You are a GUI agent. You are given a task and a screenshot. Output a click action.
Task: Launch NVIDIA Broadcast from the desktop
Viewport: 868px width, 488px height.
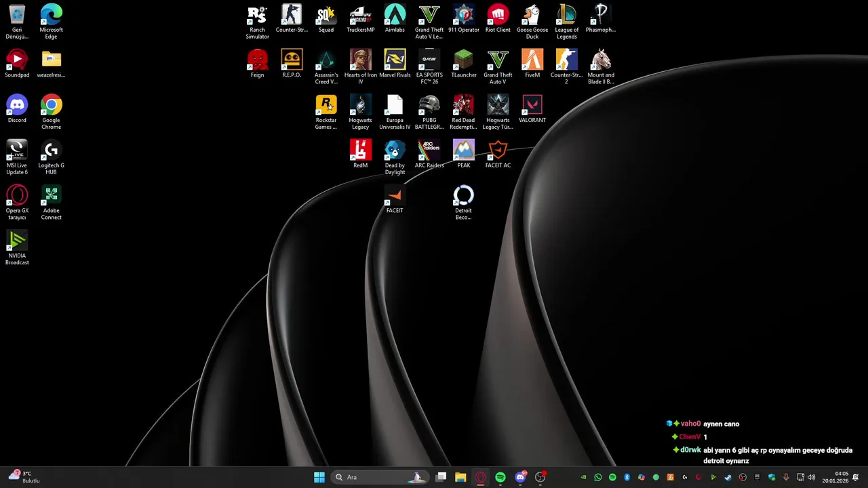[17, 247]
